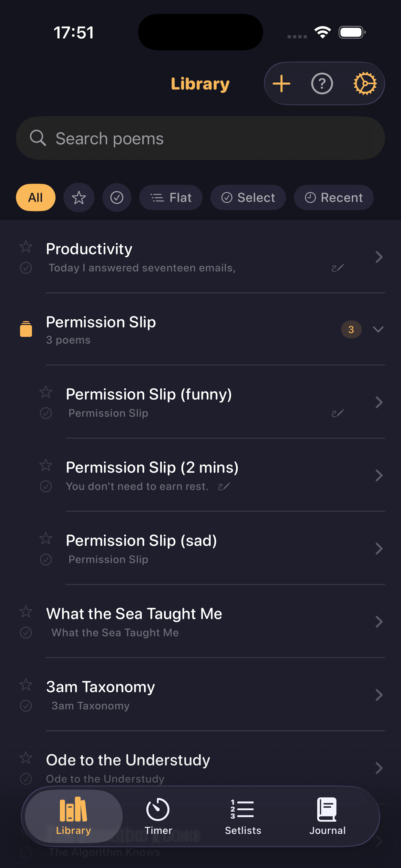Open Productivity poem chevron
Screen dimensions: 401x868
(379, 257)
